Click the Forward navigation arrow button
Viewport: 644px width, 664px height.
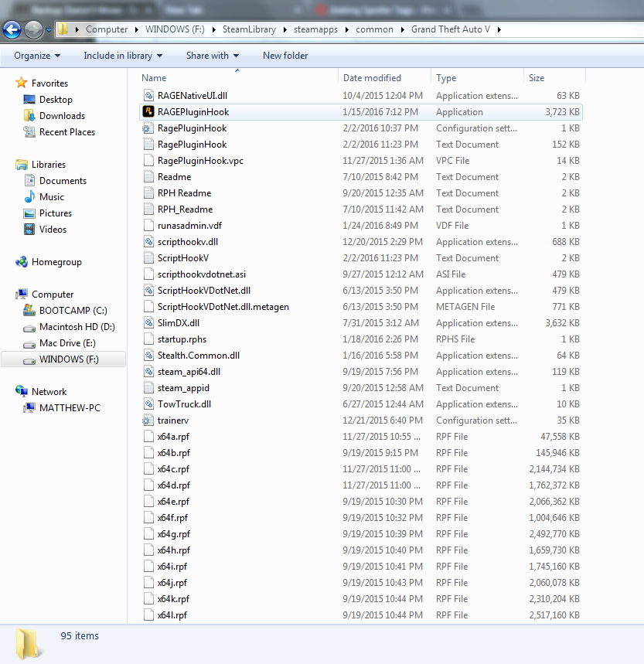click(33, 29)
